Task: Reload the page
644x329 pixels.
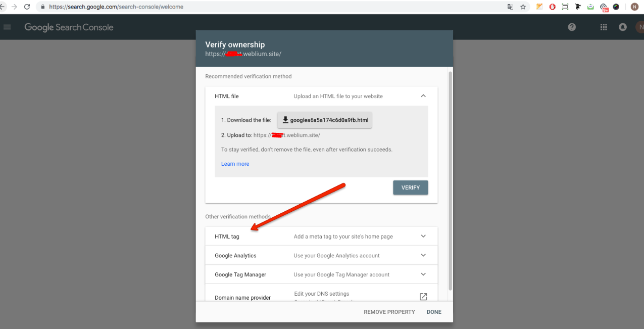Action: coord(27,7)
